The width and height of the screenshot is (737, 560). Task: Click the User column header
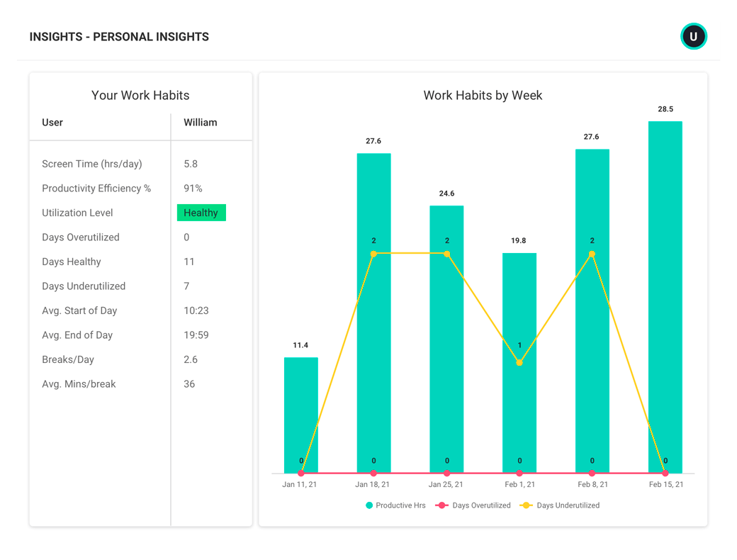[x=52, y=122]
